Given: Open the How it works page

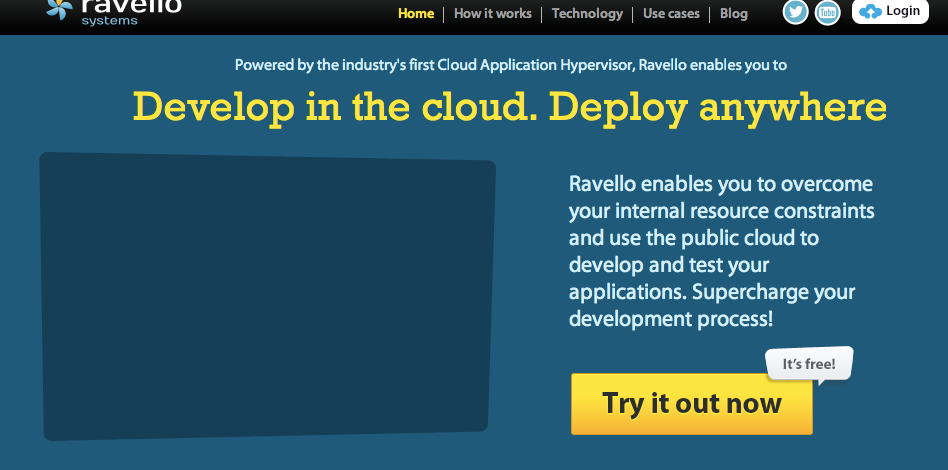Looking at the screenshot, I should coord(493,14).
